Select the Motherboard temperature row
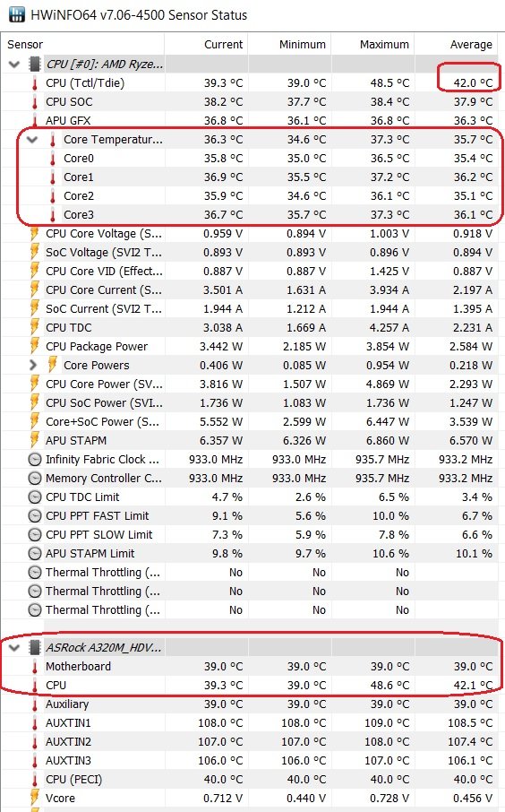 pos(251,667)
